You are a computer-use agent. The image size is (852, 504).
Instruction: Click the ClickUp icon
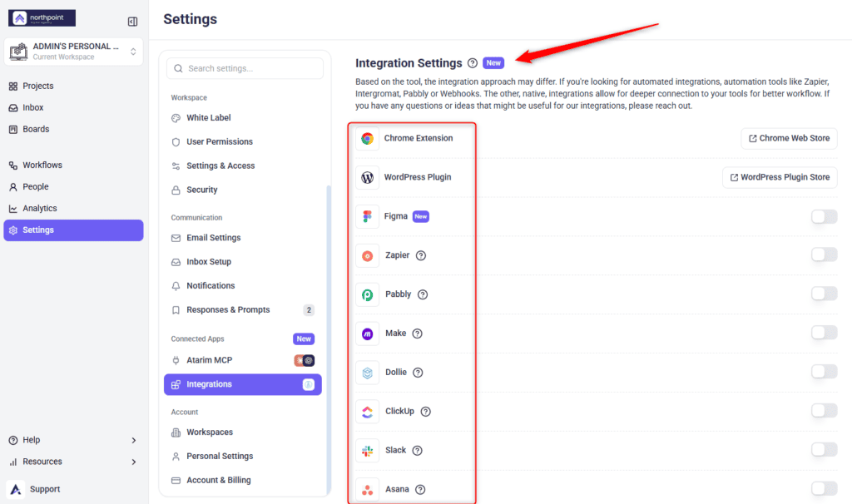click(x=367, y=413)
